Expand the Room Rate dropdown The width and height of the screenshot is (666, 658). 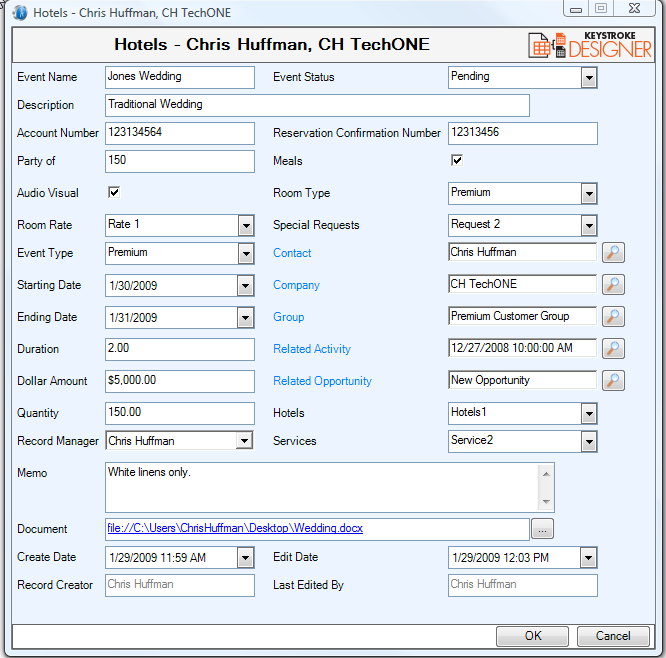(x=246, y=226)
